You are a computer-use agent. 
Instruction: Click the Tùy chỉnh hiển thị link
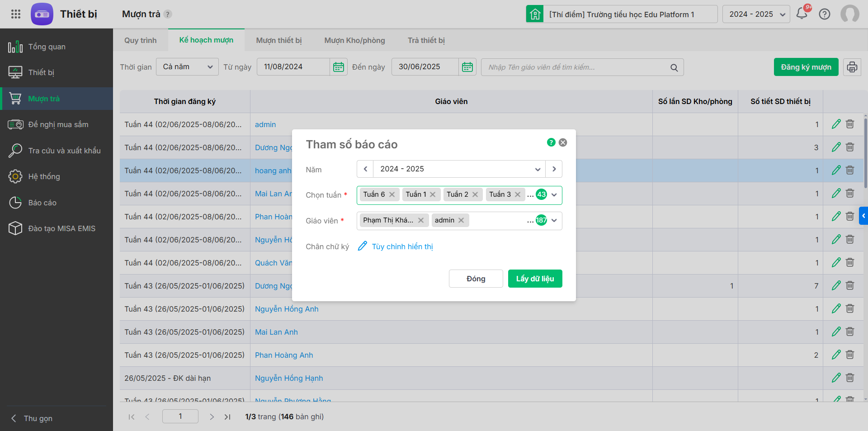pyautogui.click(x=402, y=246)
